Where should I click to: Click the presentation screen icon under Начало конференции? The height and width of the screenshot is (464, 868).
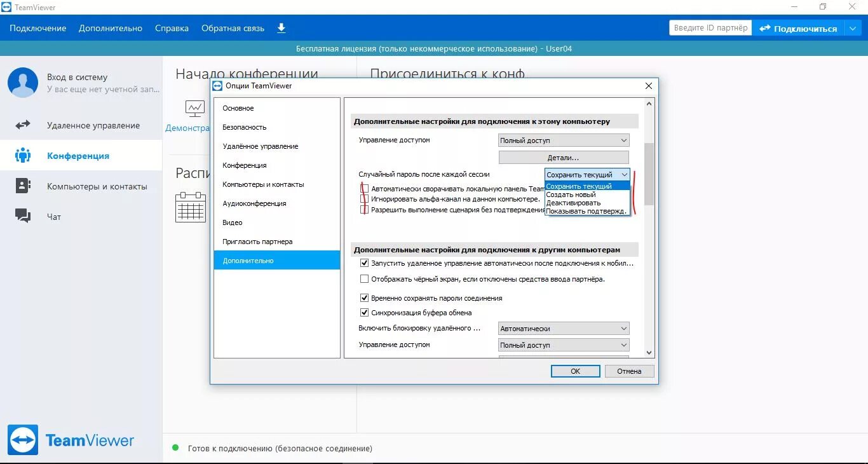[x=195, y=108]
